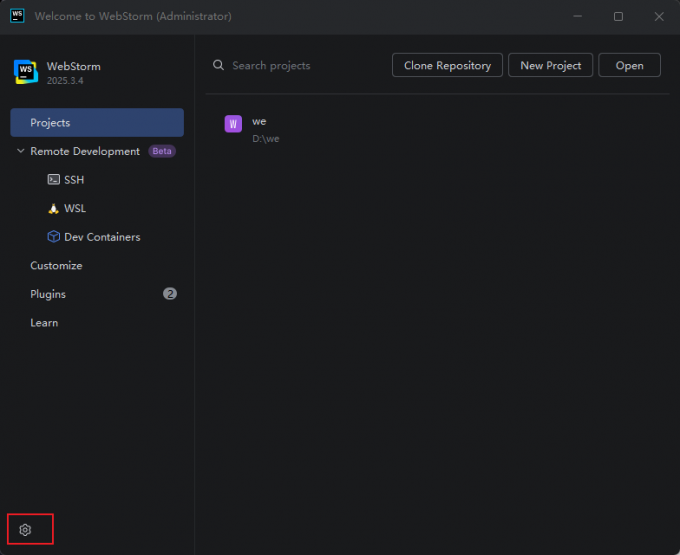Image resolution: width=680 pixels, height=555 pixels.
Task: Focus the Search projects field
Action: coord(271,65)
